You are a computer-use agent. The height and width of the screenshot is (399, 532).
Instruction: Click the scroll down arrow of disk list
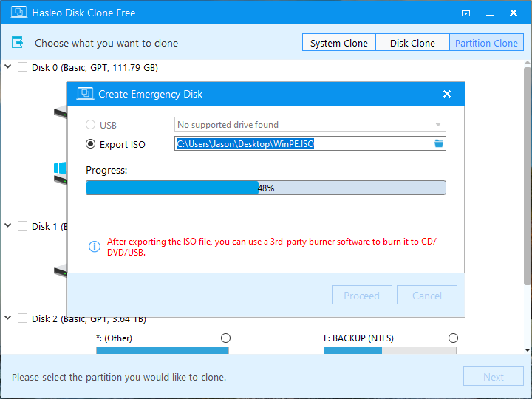[527, 349]
